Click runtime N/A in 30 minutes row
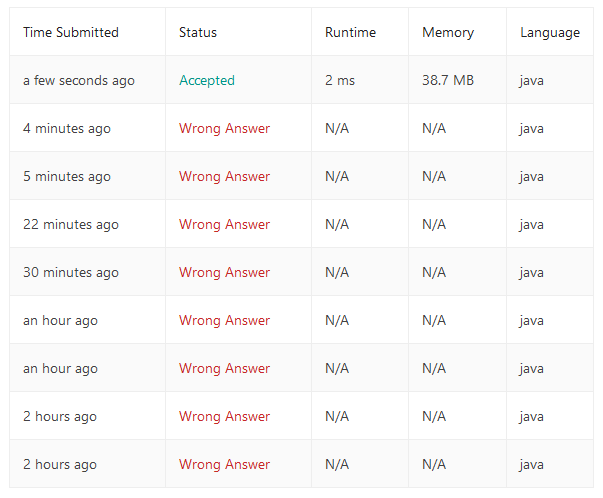The width and height of the screenshot is (603, 498). click(x=337, y=273)
